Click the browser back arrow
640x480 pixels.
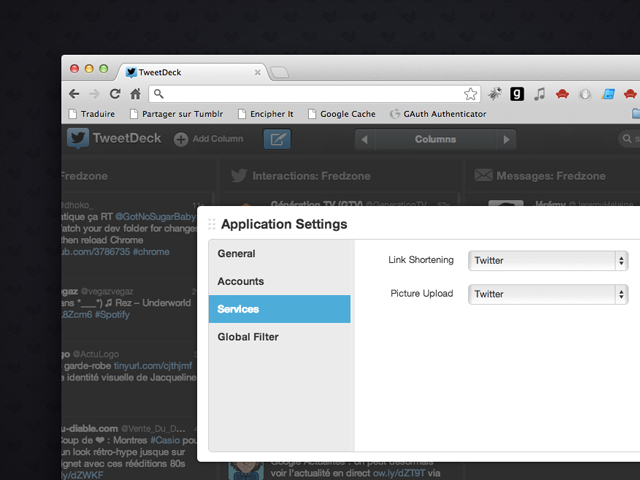74,94
